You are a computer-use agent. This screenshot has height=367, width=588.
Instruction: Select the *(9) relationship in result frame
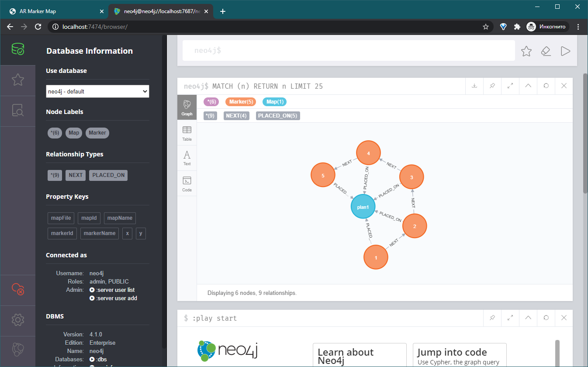(211, 116)
